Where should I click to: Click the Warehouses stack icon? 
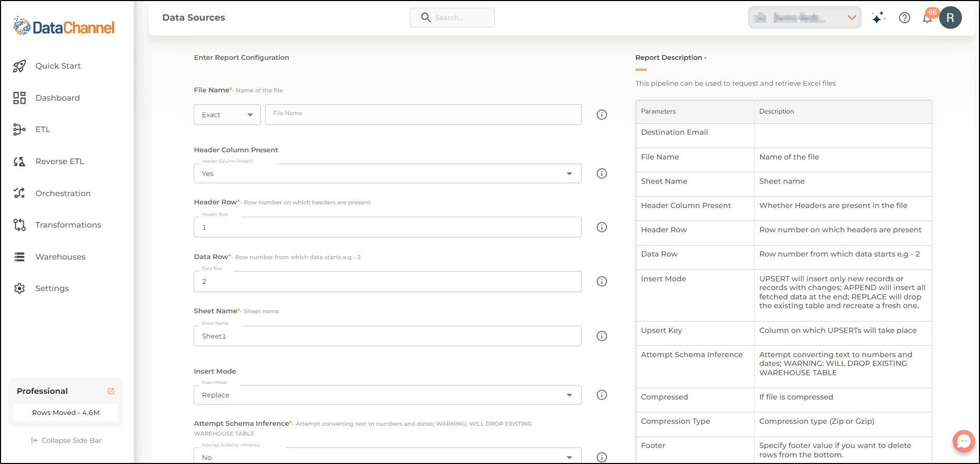coord(19,257)
